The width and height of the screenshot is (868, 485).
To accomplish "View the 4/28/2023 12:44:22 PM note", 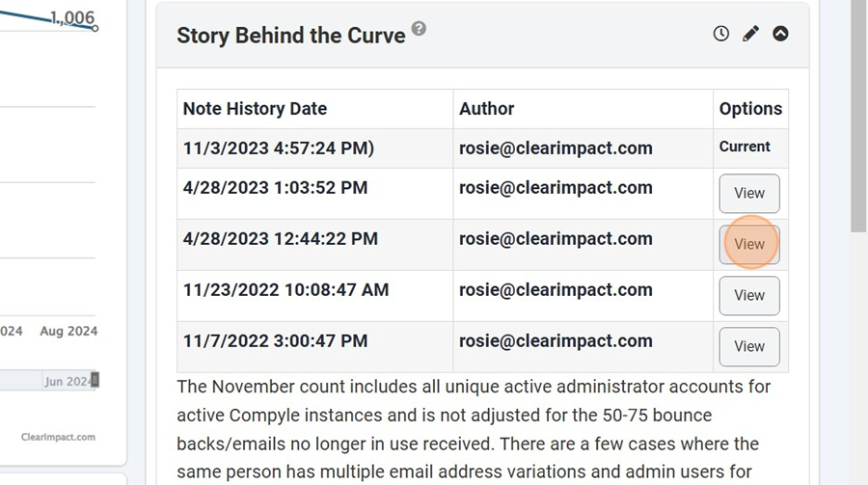I will point(749,244).
